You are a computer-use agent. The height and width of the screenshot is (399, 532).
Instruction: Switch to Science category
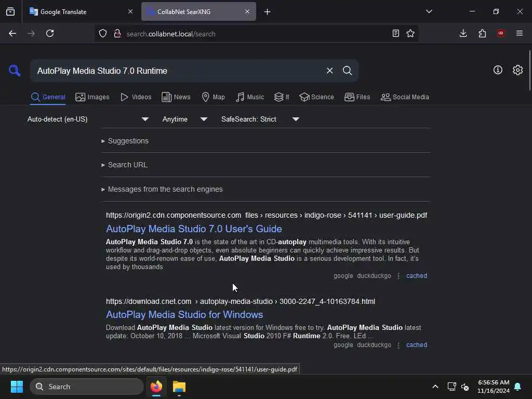click(x=317, y=97)
